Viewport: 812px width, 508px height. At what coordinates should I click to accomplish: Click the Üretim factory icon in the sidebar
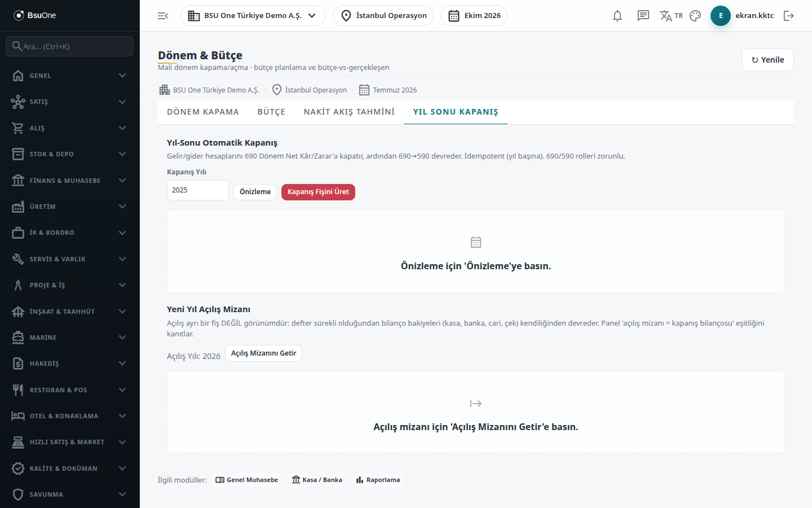[x=18, y=207]
